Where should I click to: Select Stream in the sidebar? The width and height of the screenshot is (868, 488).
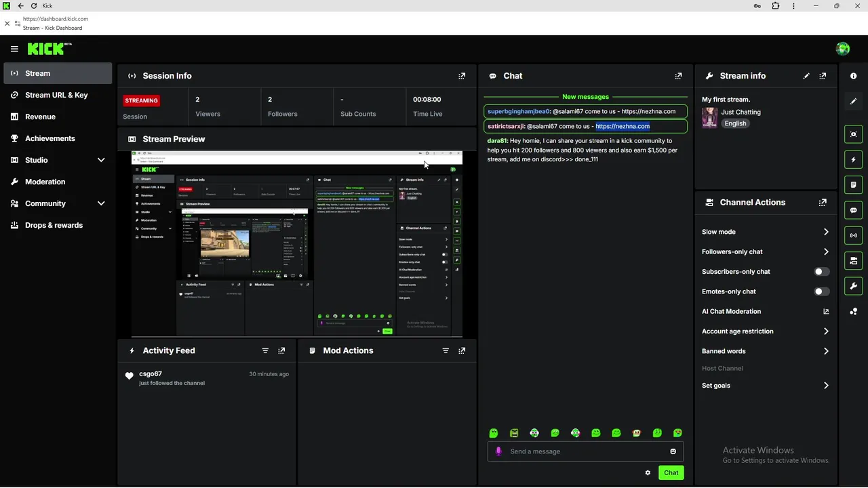tap(58, 73)
